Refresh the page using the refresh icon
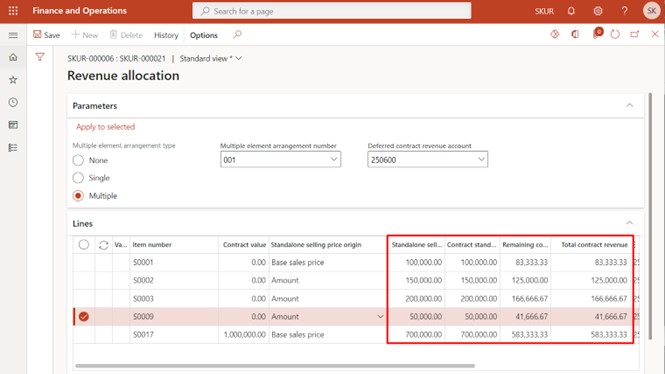665x374 pixels. click(615, 34)
